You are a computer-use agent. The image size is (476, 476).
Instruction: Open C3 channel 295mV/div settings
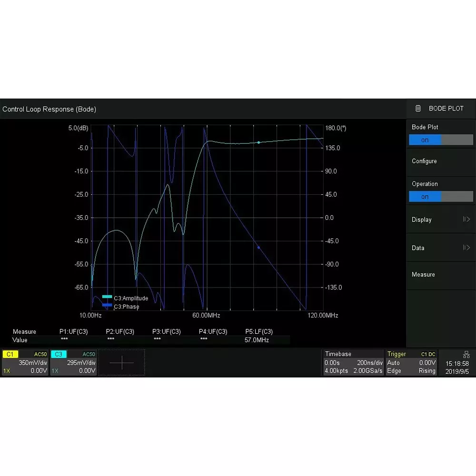coord(73,362)
